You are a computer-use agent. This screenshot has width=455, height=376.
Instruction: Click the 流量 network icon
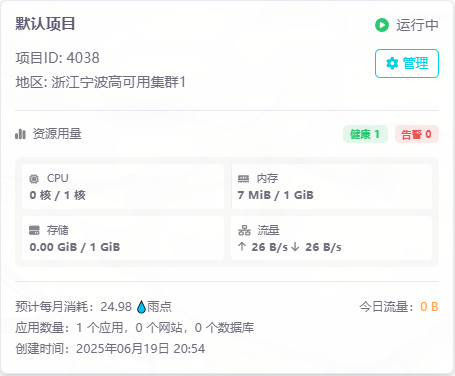click(244, 230)
